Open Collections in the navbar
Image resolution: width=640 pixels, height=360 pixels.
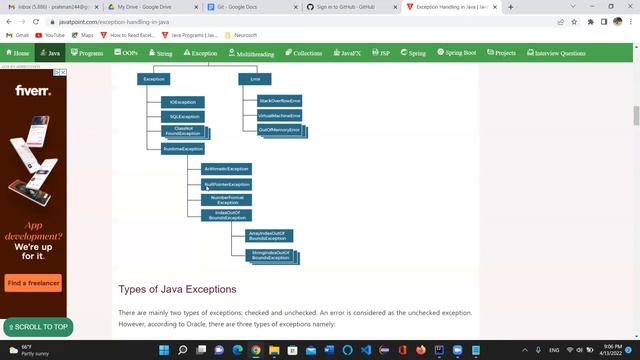coord(303,53)
